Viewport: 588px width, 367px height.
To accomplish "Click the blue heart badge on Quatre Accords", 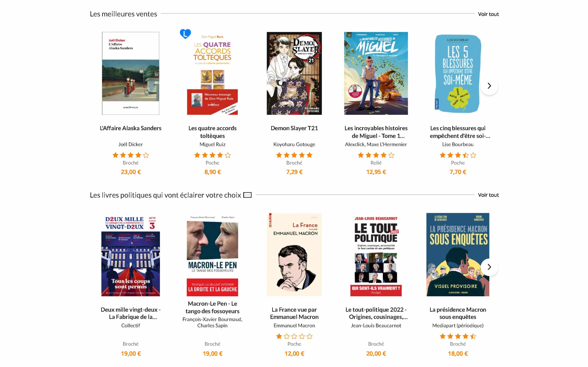I will [x=185, y=34].
